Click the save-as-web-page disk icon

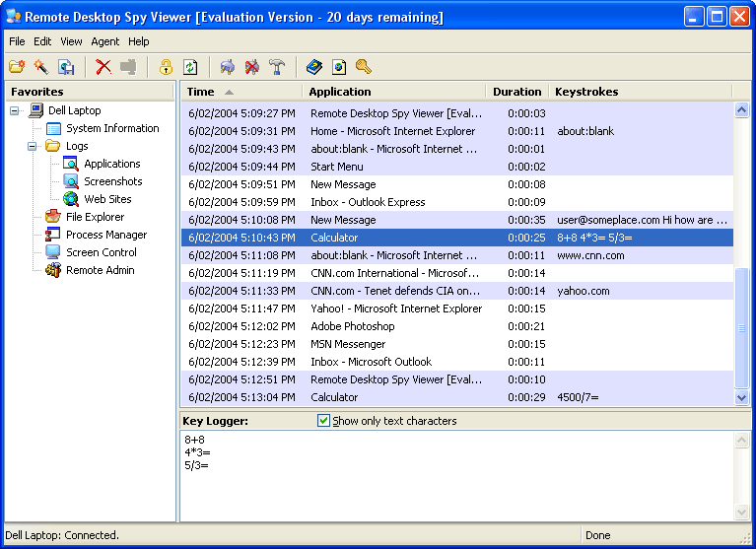(x=66, y=66)
